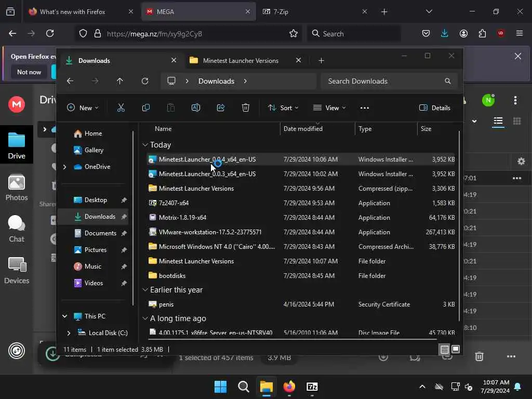Open the Firefox hamburger application menu
This screenshot has height=399, width=532.
[x=520, y=33]
